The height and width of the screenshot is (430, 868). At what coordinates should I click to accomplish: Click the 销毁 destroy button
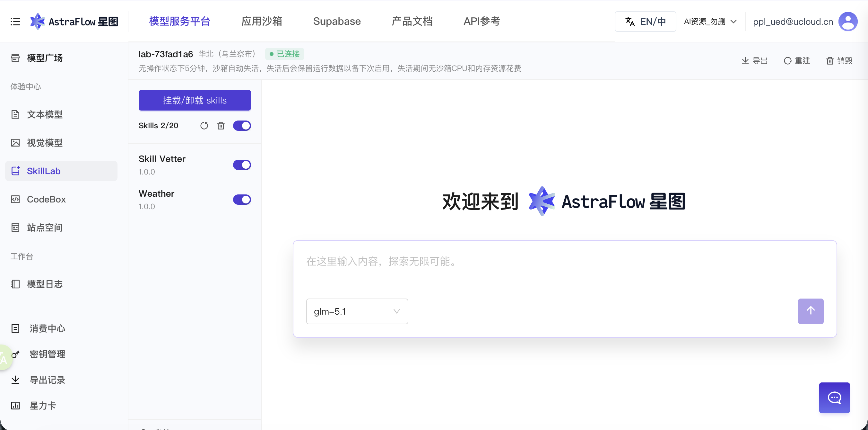tap(839, 61)
